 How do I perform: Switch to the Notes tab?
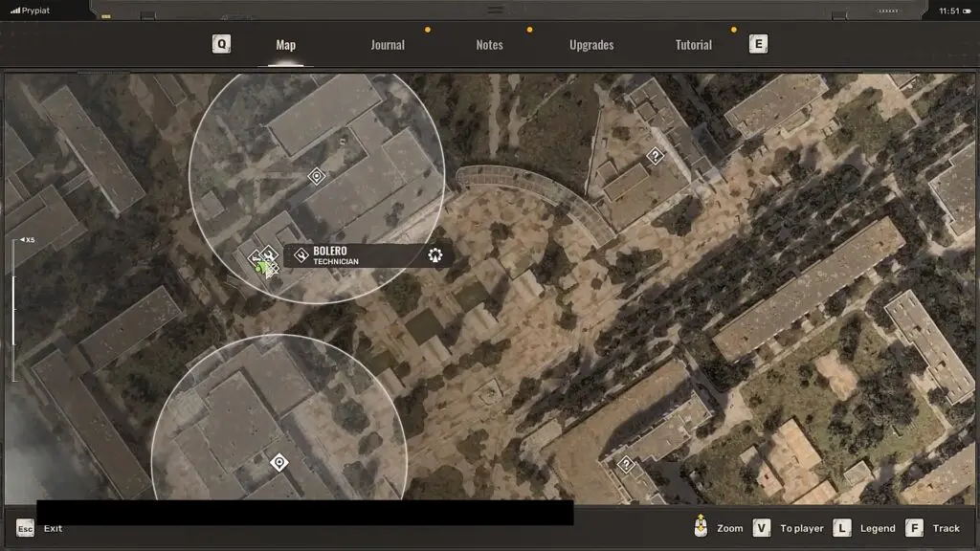coord(489,45)
